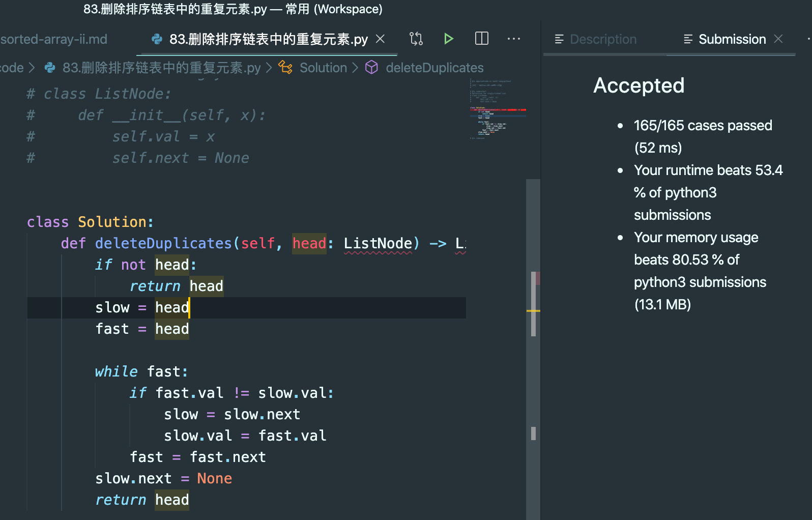This screenshot has height=520, width=812.
Task: Click the memory usage 'beats 80.53 % of' text
Action: coord(687,259)
